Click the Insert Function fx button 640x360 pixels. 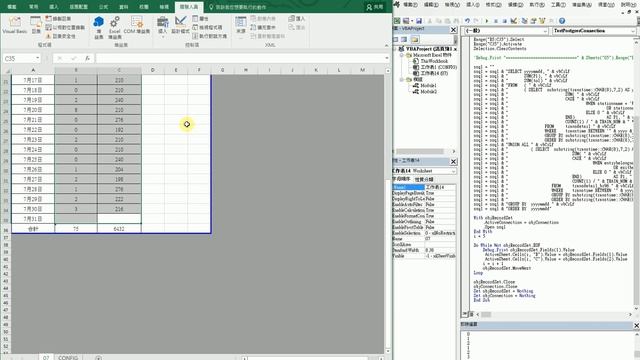[x=87, y=58]
